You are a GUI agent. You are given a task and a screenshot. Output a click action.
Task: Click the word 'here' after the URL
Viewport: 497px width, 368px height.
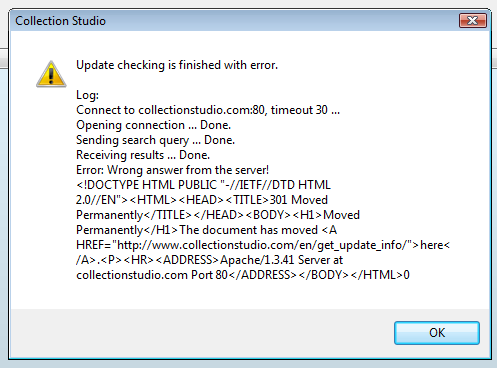tap(432, 245)
